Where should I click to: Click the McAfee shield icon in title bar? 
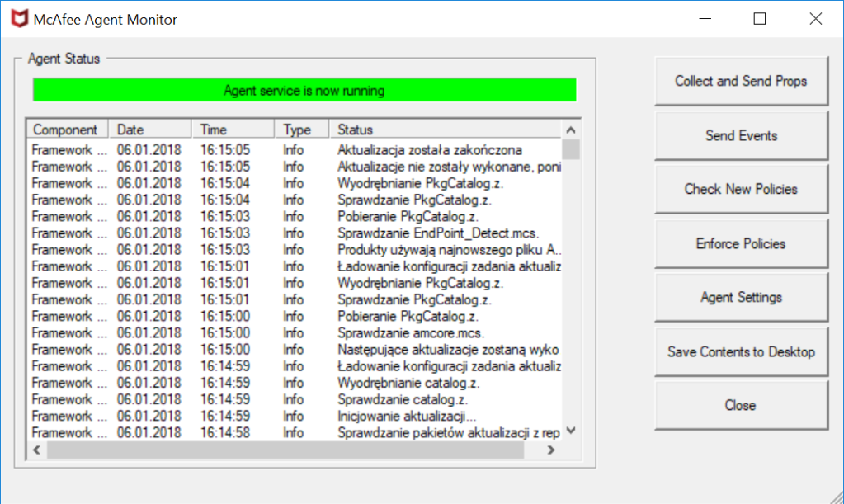(x=19, y=19)
